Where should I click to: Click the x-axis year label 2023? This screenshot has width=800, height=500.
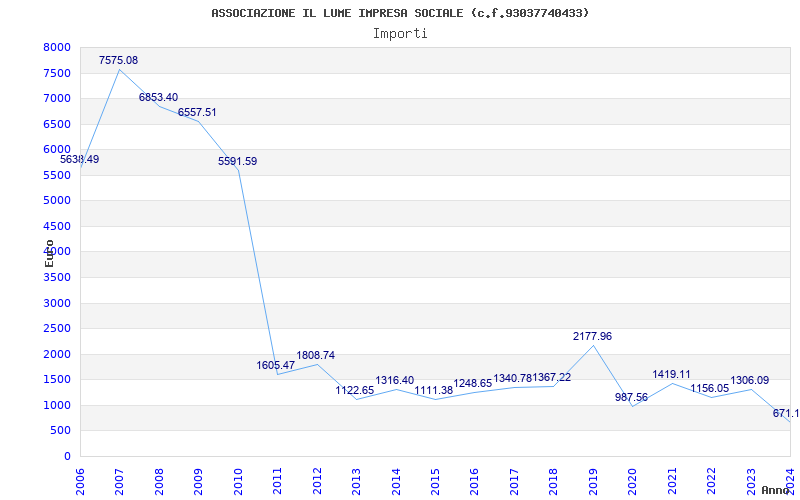click(x=751, y=482)
